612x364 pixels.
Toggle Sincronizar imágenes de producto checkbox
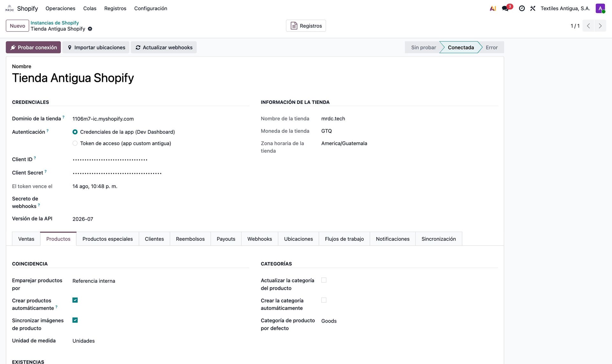75,320
